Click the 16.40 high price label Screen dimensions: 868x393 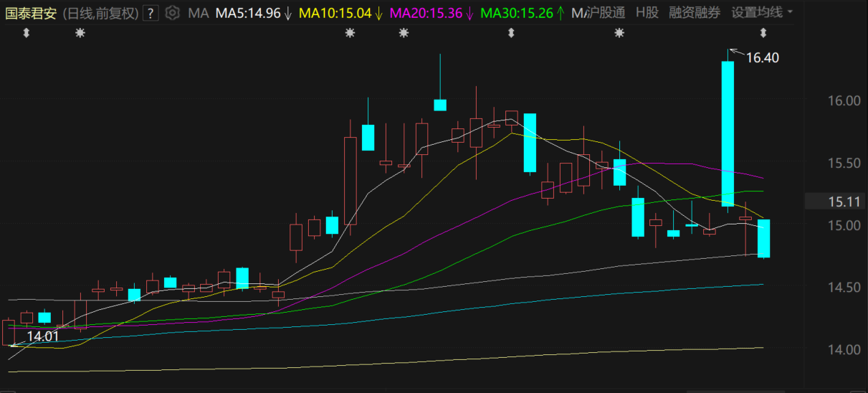click(762, 58)
